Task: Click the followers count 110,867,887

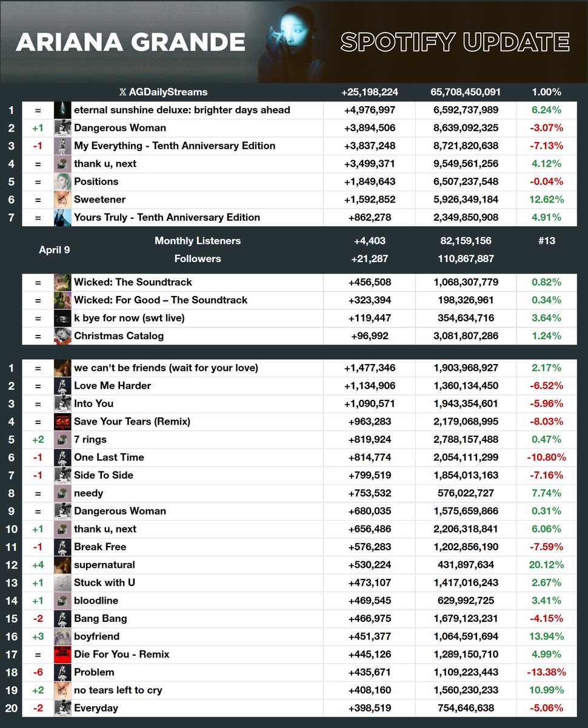Action: click(466, 258)
